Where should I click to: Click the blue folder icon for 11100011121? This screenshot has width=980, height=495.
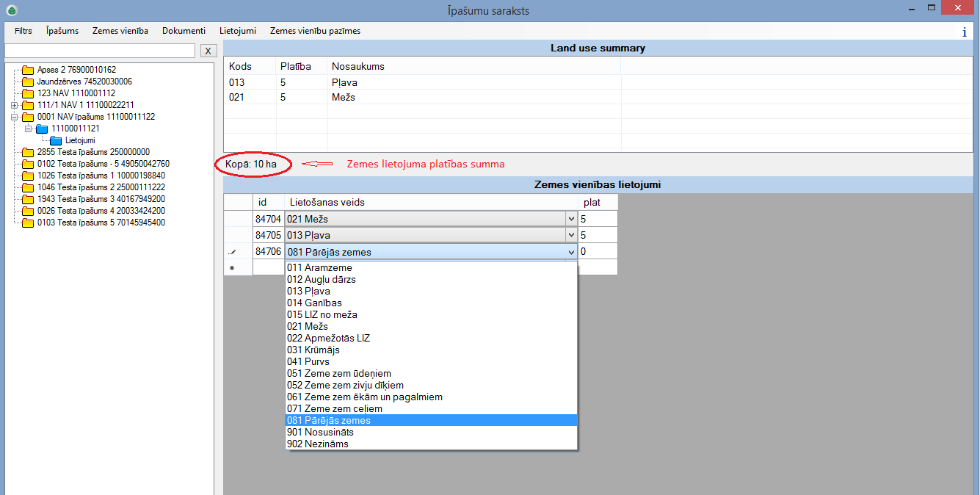[42, 129]
